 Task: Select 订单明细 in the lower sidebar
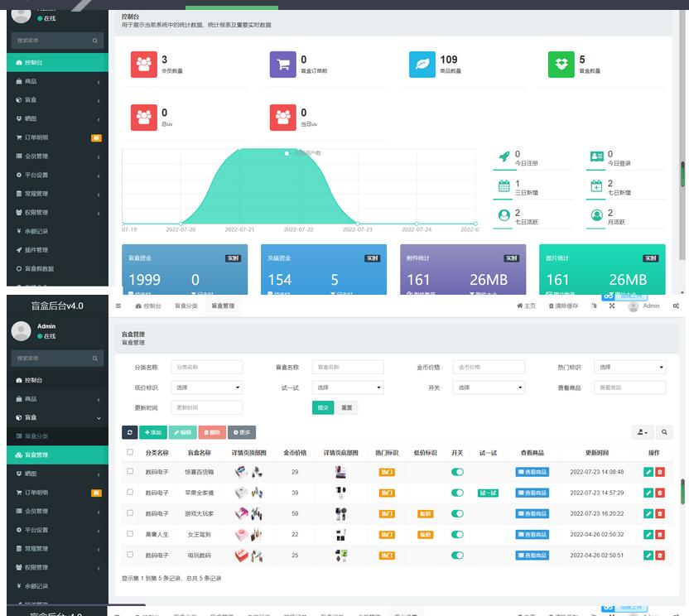[x=36, y=493]
